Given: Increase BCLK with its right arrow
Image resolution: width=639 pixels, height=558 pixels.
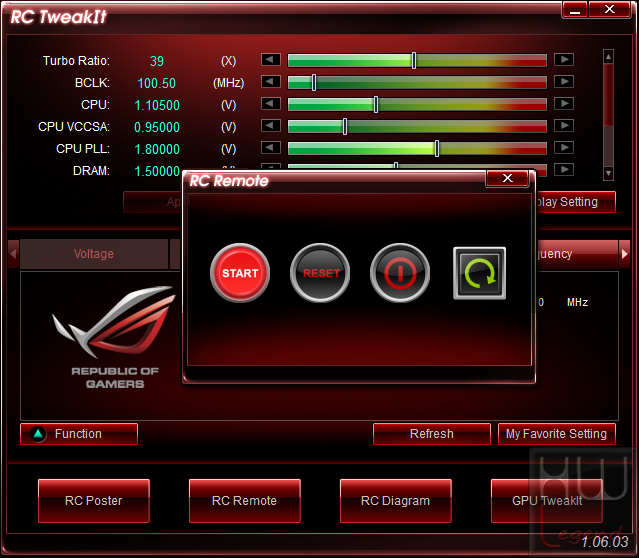Looking at the screenshot, I should click(564, 82).
